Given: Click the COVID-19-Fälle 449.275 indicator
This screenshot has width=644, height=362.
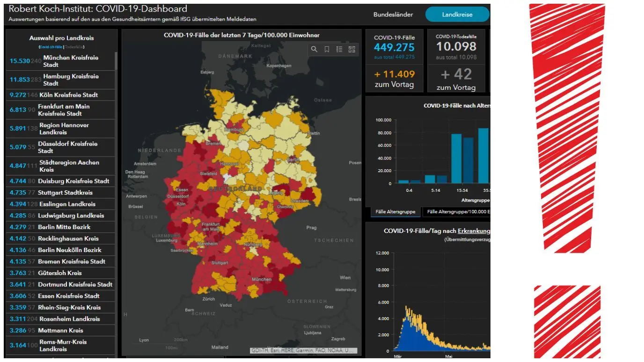Looking at the screenshot, I should point(394,47).
